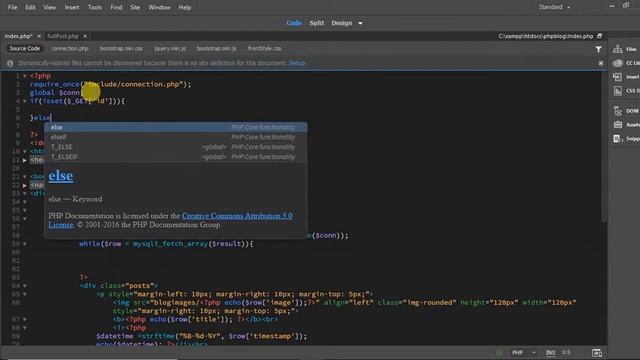Collapse the posts div at line 64
The image size is (640, 360).
point(24,286)
